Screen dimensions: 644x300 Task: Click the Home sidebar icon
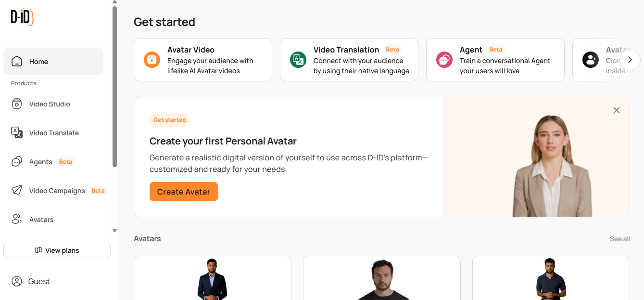tap(17, 62)
